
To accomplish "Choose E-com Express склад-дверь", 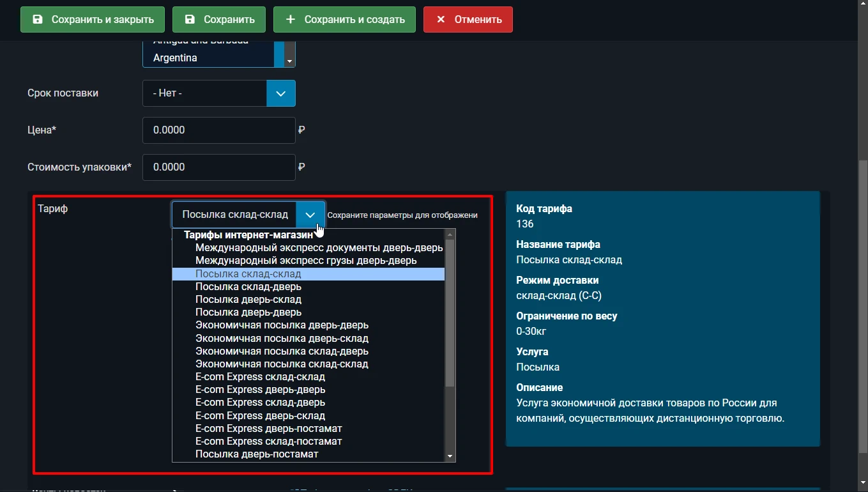I will [308, 403].
